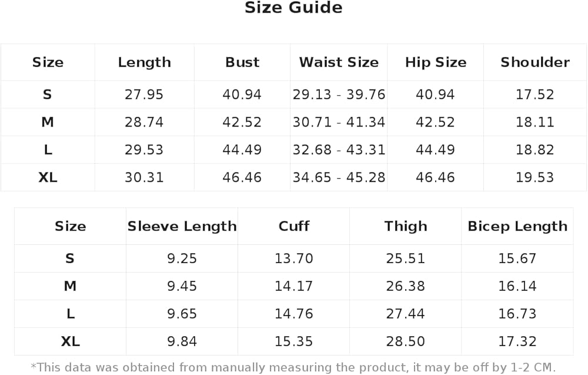The width and height of the screenshot is (588, 375).
Task: Click the length value 30.31 for XL
Action: [144, 177]
